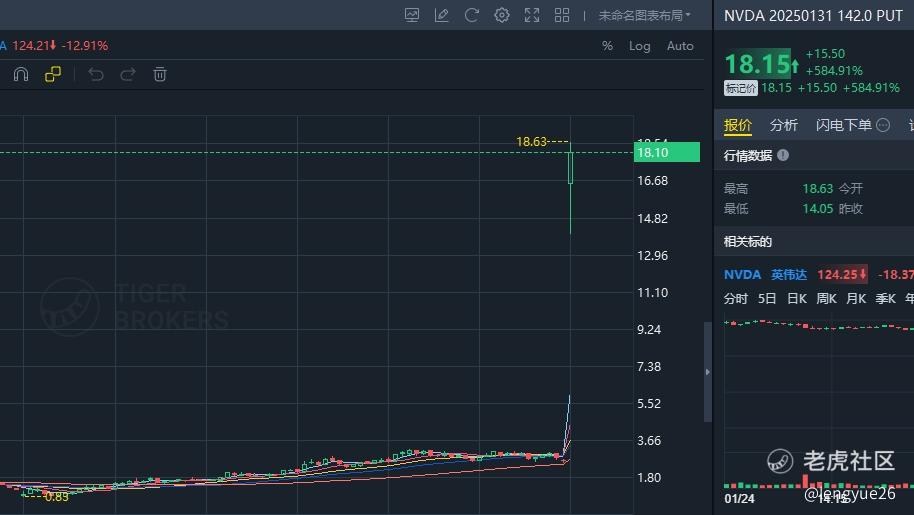Viewport: 914px width, 515px height.
Task: Click the 18.10 current price label
Action: tap(667, 153)
